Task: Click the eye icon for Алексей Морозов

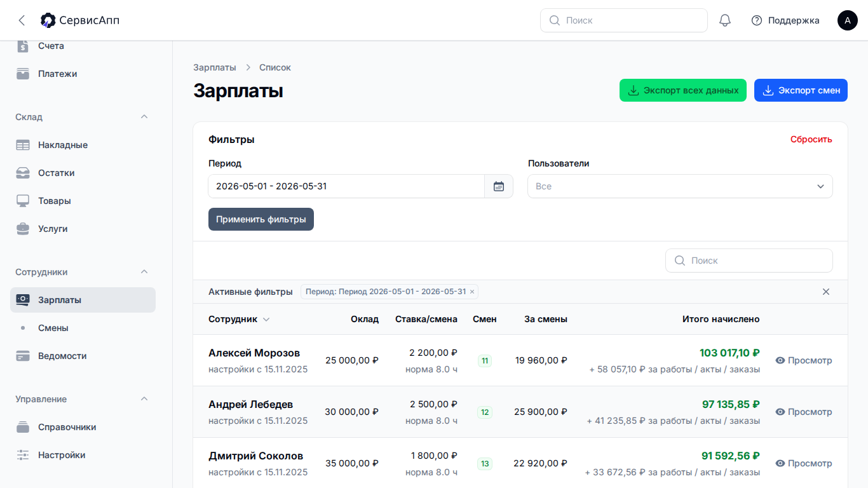Action: pos(780,360)
